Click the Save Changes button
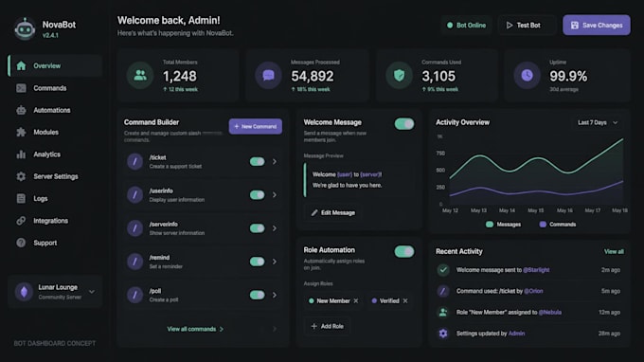The image size is (644, 362). point(597,25)
